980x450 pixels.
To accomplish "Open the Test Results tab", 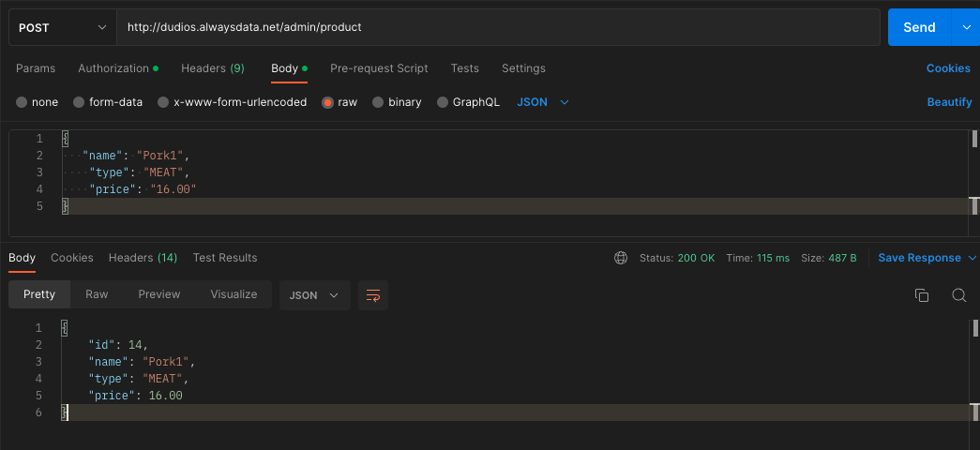I will click(225, 258).
